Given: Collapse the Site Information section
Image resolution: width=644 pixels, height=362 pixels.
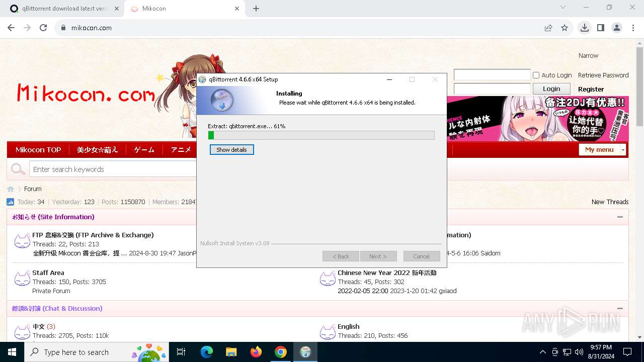Looking at the screenshot, I should [620, 217].
